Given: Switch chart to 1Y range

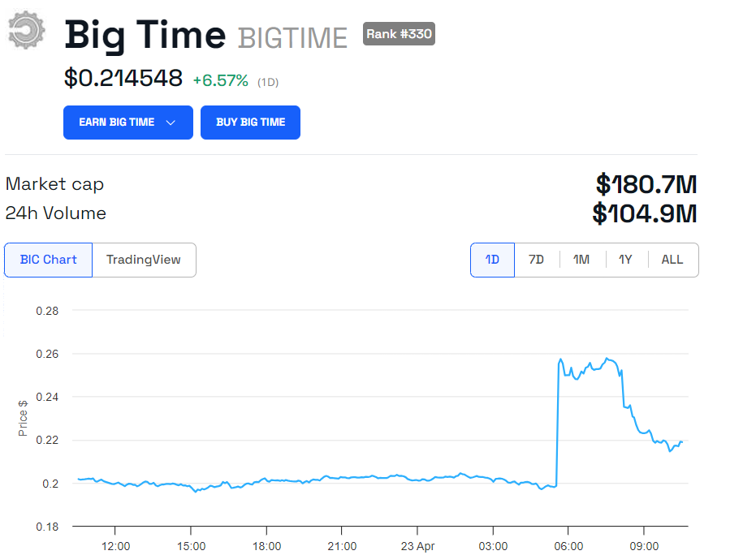Looking at the screenshot, I should (x=625, y=260).
